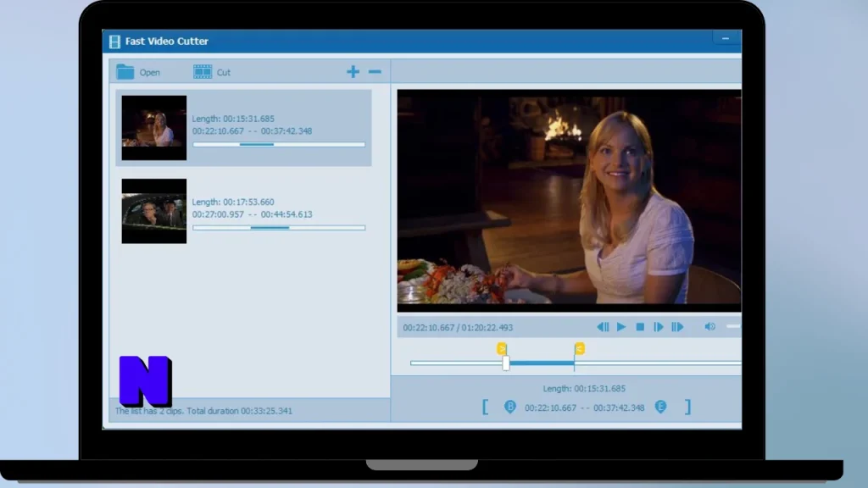Open a video file with the folder icon
This screenshot has height=488, width=868.
pos(125,72)
